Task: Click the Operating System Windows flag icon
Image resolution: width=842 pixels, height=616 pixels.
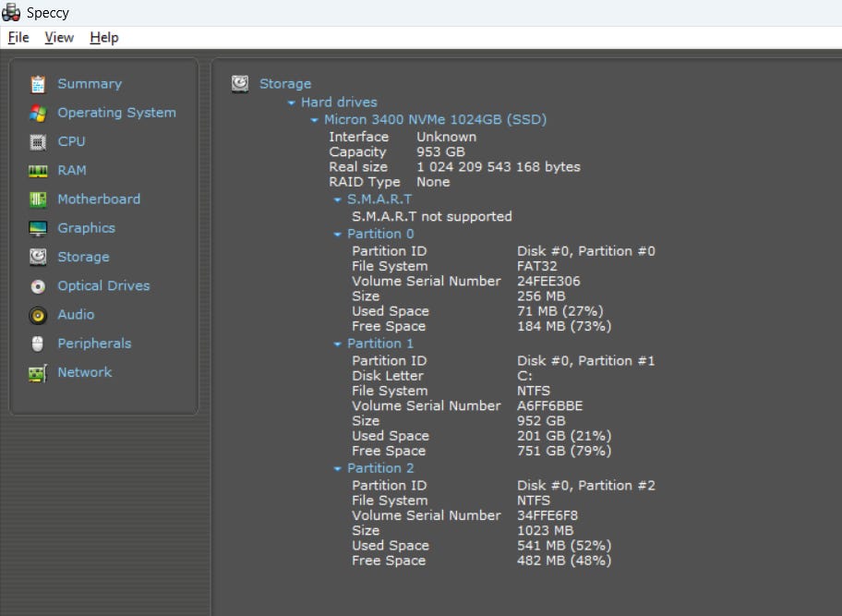Action: 38,113
